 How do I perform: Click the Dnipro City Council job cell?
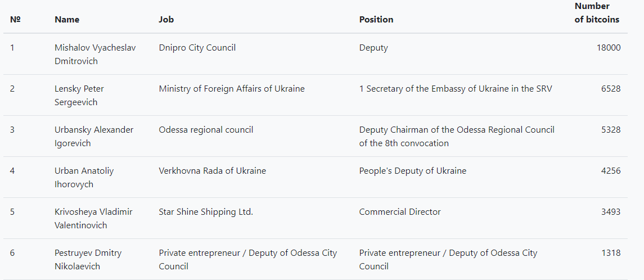point(197,48)
